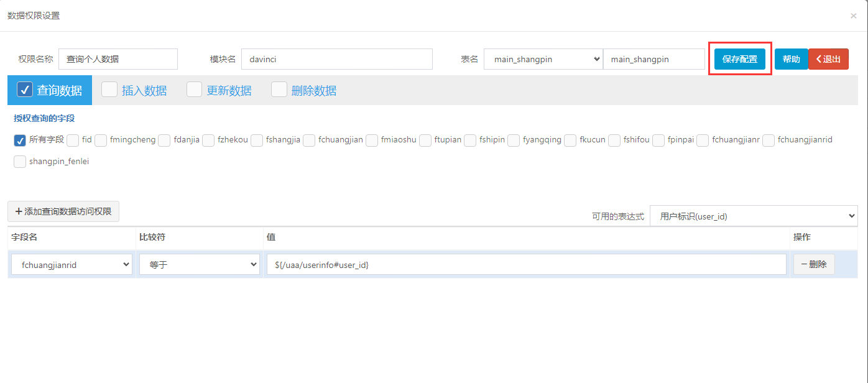Check the fid field checkbox
The height and width of the screenshot is (383, 868).
pos(73,140)
